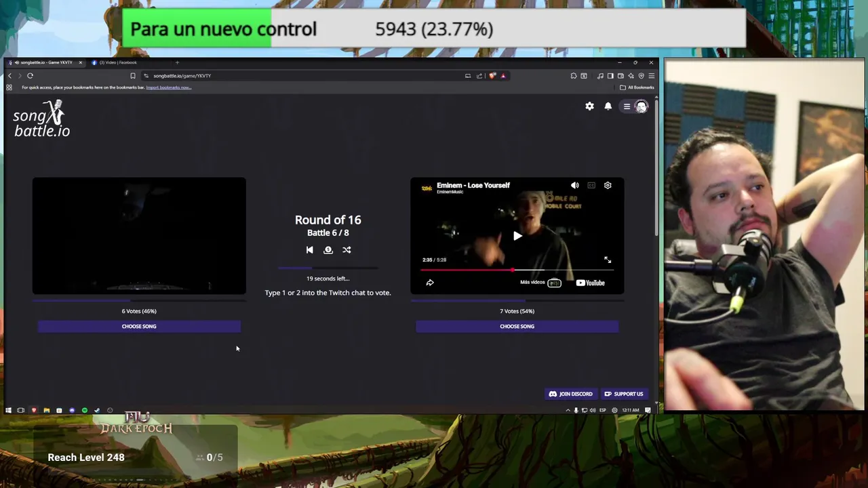
Task: Open Task View on the taskbar
Action: tap(20, 410)
